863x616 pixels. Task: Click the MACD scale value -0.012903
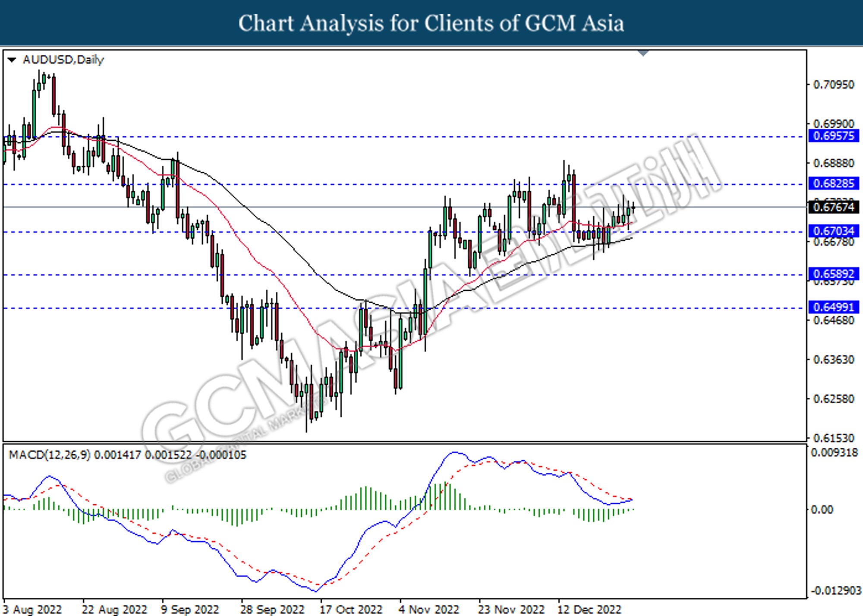click(x=836, y=591)
